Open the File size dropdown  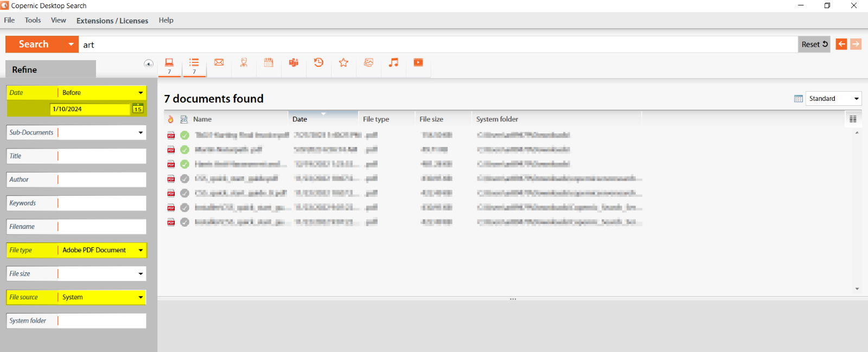tap(141, 274)
